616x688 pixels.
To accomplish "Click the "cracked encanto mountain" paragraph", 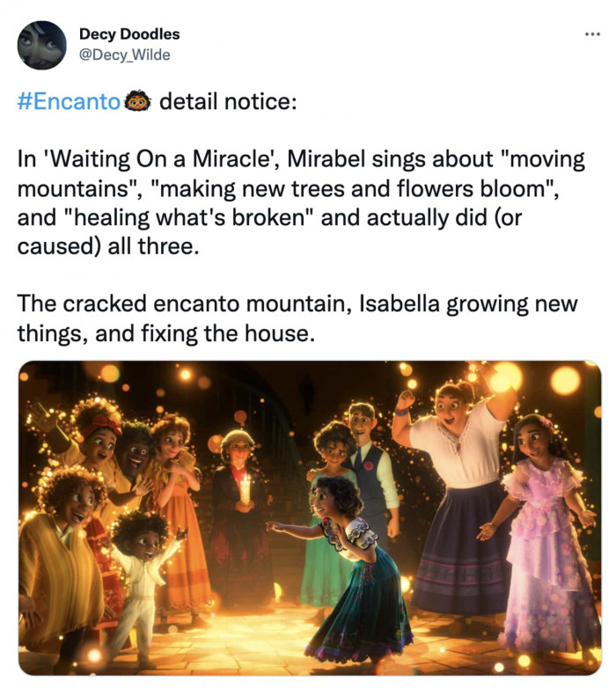I will pos(299,319).
